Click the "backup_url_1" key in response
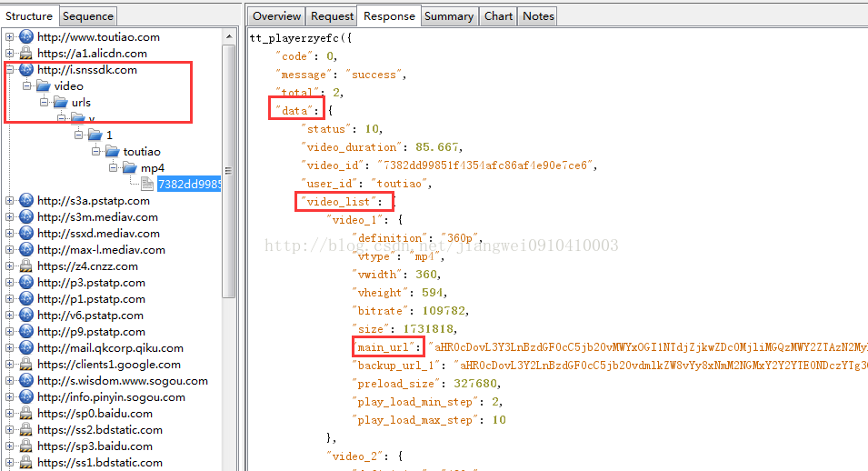This screenshot has height=471, width=868. (396, 366)
